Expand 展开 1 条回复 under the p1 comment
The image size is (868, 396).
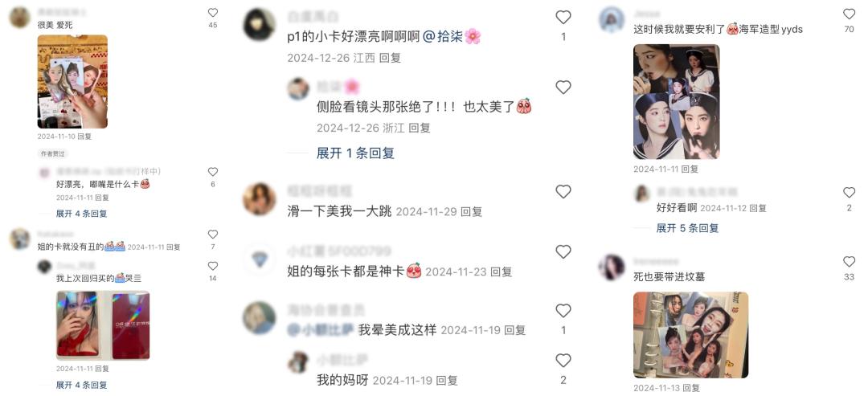point(355,153)
